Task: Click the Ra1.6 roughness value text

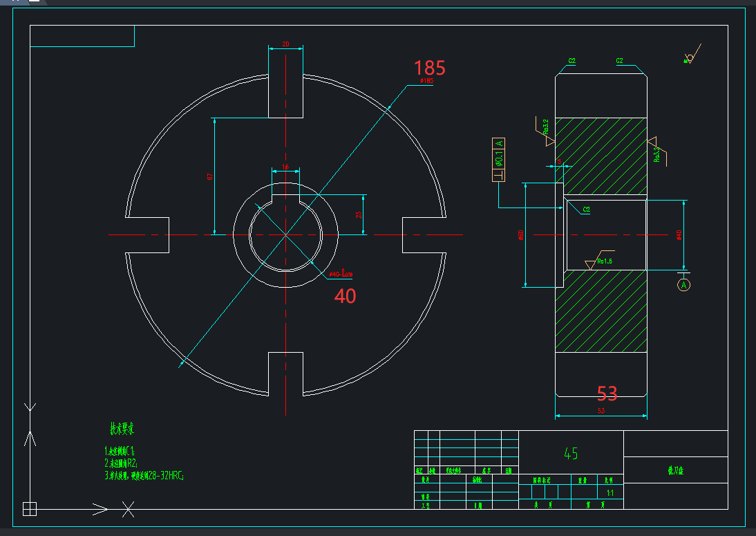Action: tap(605, 261)
